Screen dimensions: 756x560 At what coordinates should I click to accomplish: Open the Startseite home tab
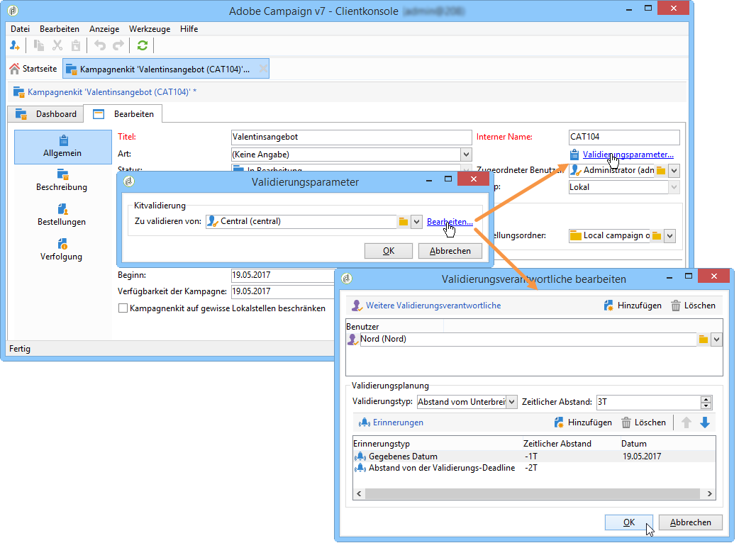pyautogui.click(x=33, y=69)
